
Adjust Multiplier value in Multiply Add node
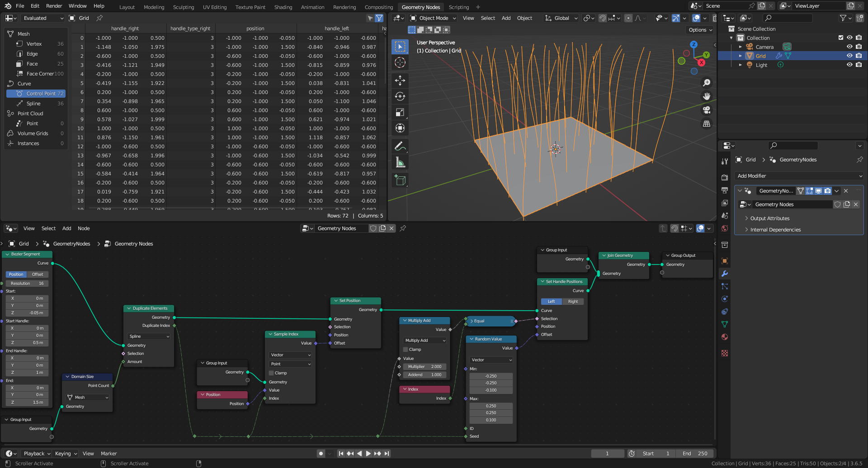(x=425, y=367)
